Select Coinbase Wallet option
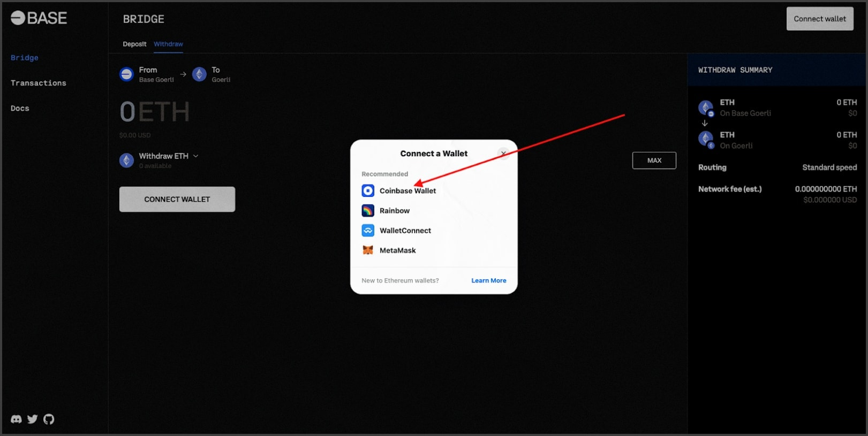This screenshot has width=868, height=436. point(434,190)
